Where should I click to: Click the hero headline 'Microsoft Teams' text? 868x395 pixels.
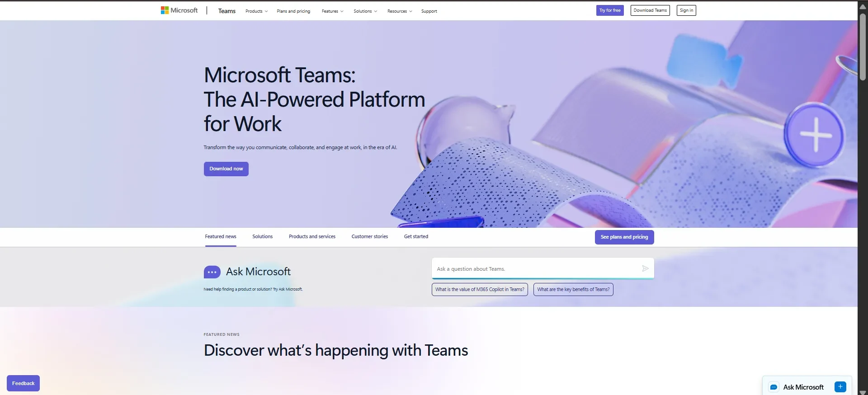click(x=279, y=75)
